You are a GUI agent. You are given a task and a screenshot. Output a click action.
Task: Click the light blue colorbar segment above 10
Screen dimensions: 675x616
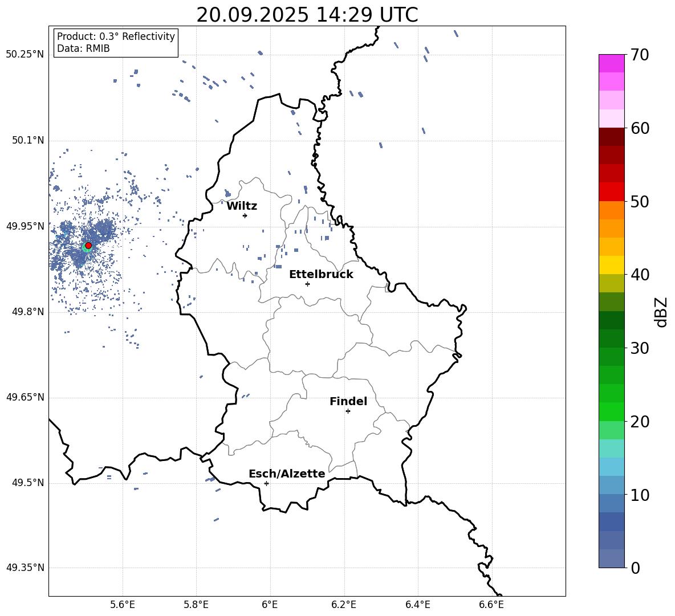tap(611, 485)
